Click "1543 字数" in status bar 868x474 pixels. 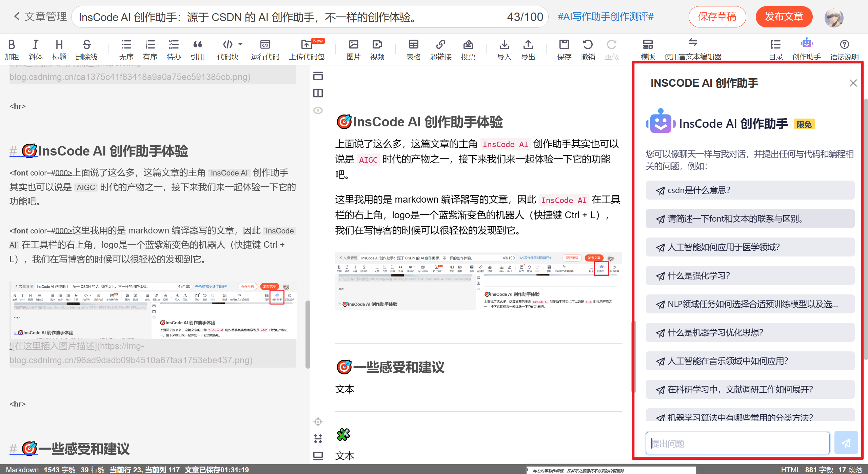click(60, 470)
